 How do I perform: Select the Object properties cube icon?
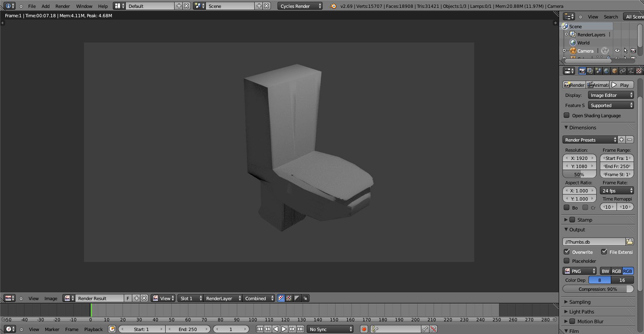(x=614, y=71)
